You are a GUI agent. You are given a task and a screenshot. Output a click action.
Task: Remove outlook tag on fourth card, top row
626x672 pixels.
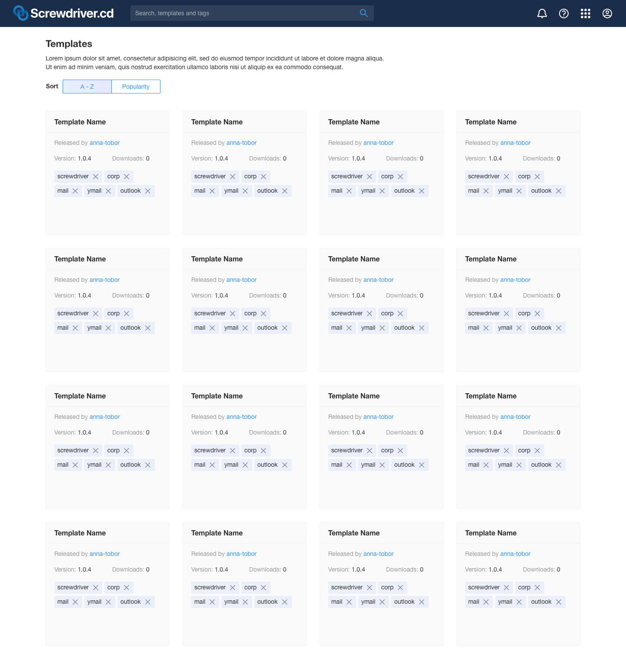[559, 191]
